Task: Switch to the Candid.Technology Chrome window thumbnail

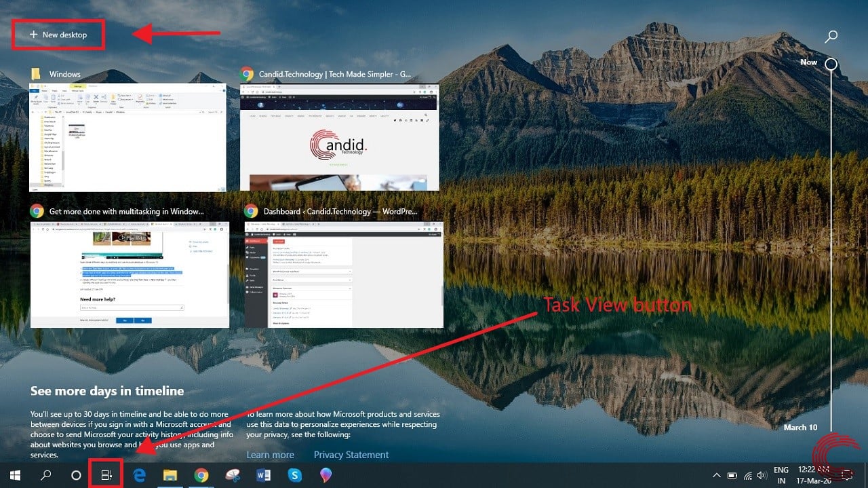Action: coord(340,137)
